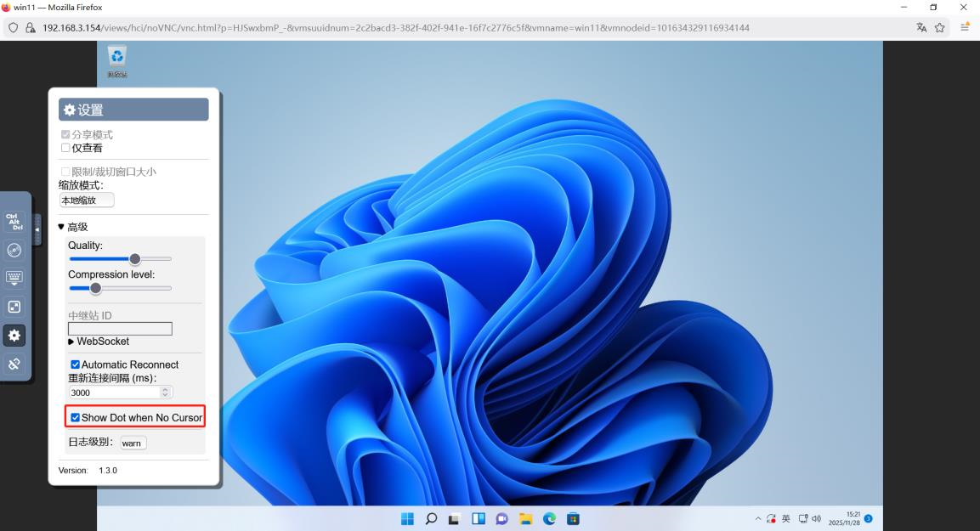Open the on-screen keyboard icon
Viewport: 980px width, 531px height.
click(14, 277)
